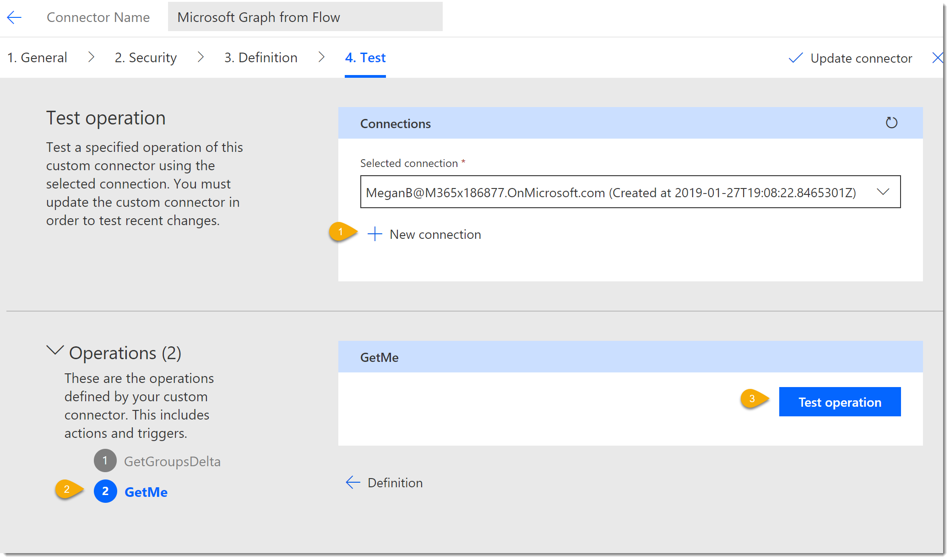This screenshot has width=950, height=560.
Task: Select the GetGroupsDelta operation
Action: click(172, 461)
